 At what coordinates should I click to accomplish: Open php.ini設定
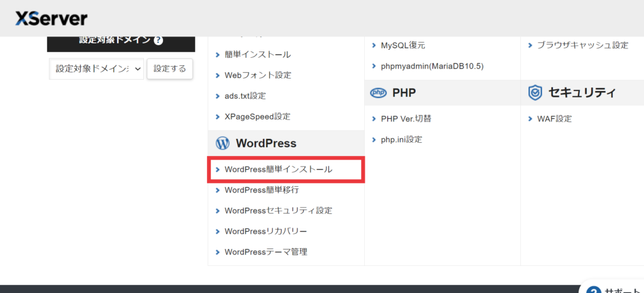click(x=401, y=140)
